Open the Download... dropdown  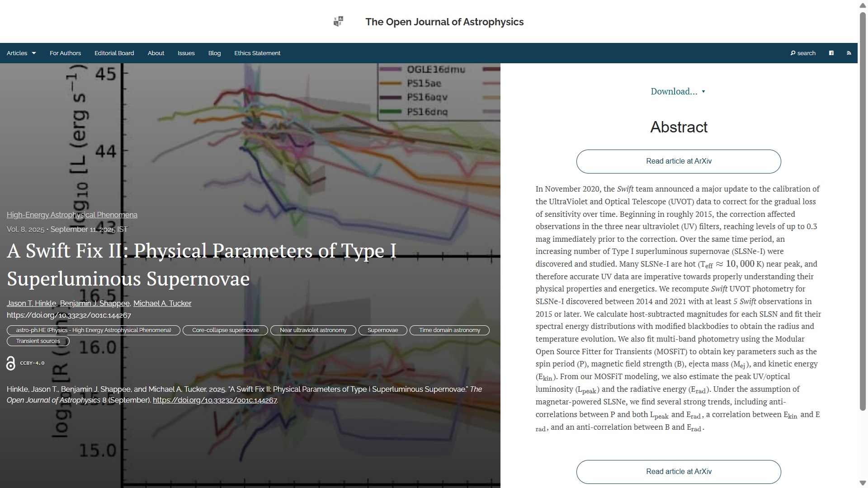point(678,92)
